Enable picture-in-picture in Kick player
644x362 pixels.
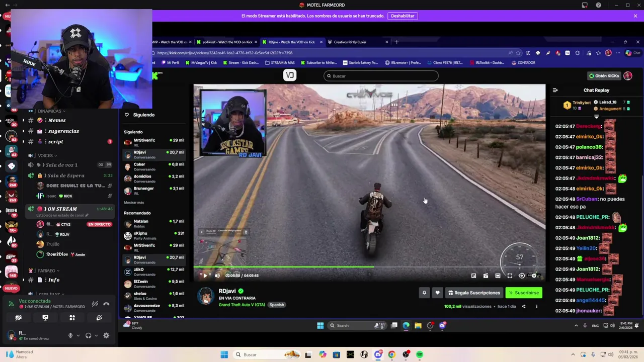coord(473,276)
